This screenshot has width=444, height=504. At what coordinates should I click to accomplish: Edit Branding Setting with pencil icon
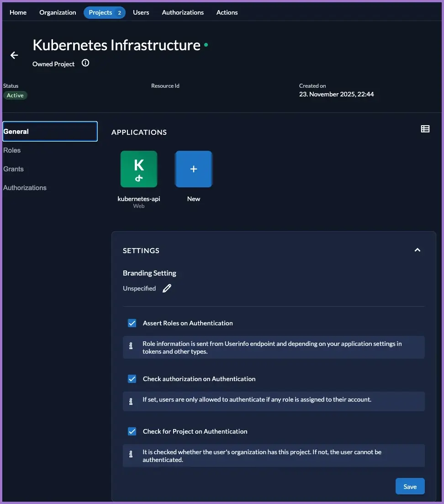[x=167, y=288]
